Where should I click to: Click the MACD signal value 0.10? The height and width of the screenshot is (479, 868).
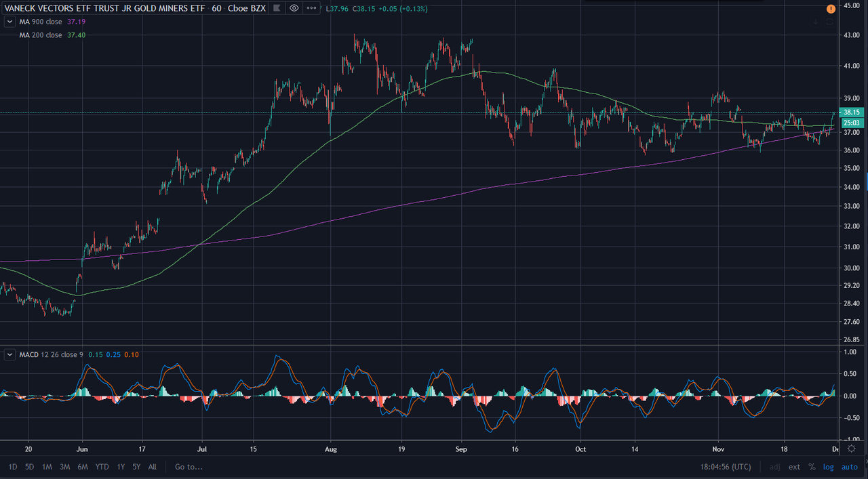132,354
